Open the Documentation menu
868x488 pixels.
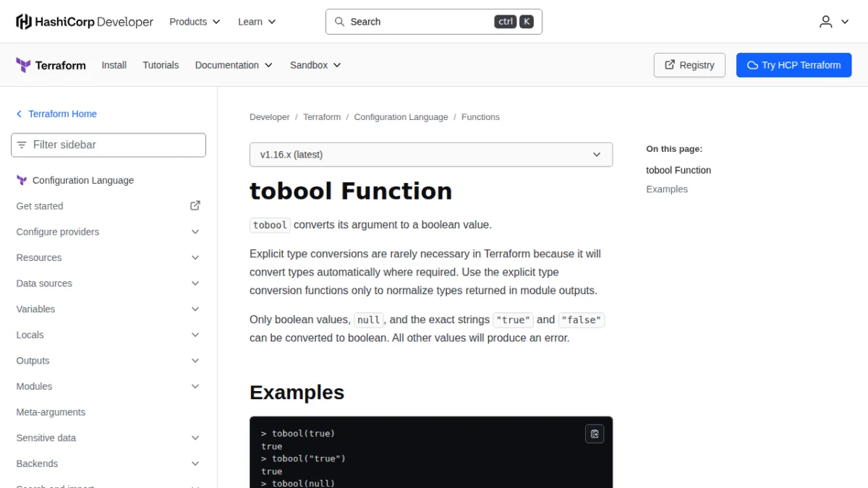click(234, 65)
